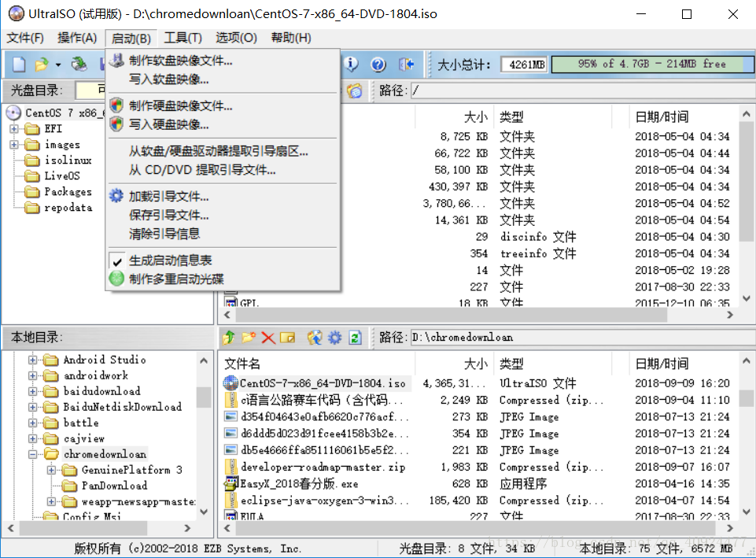
Task: Click the blue info toolbar icon
Action: (351, 64)
